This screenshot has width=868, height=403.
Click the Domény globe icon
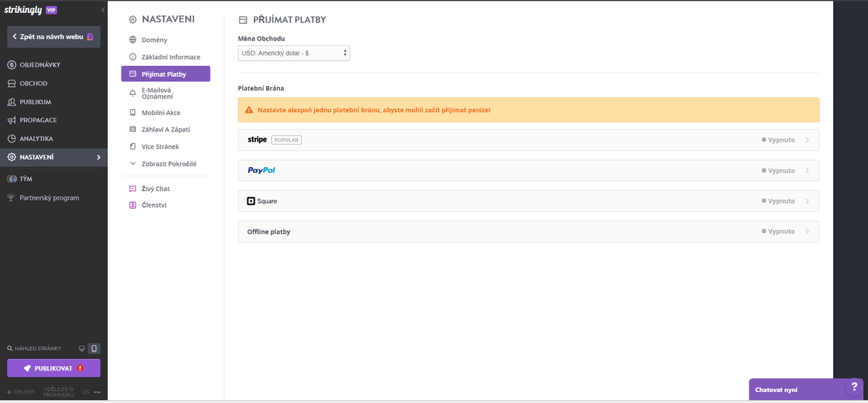pos(132,40)
